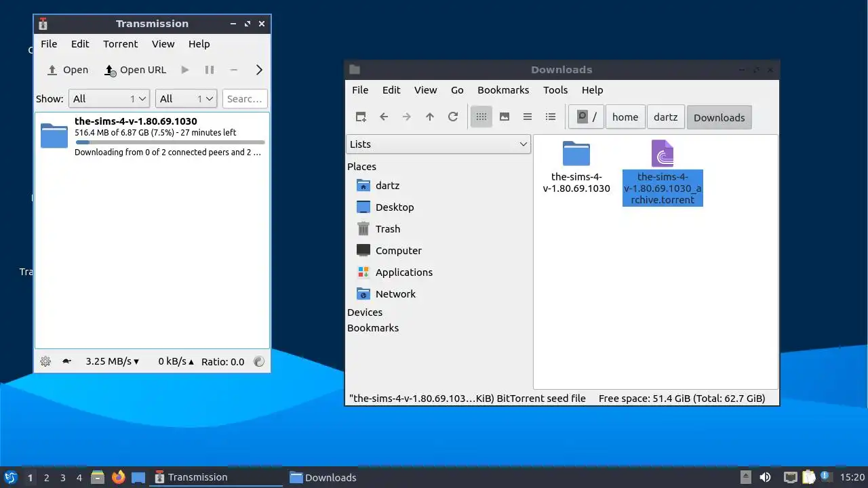Viewport: 868px width, 488px height.
Task: Expand Transmission toolbar overflow chevron
Action: 259,70
